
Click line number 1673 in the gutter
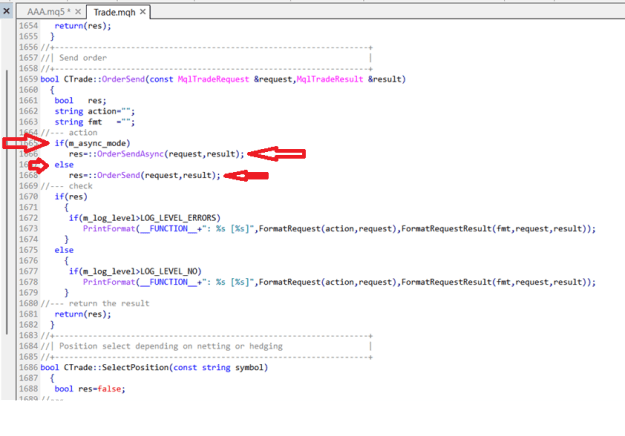point(28,229)
